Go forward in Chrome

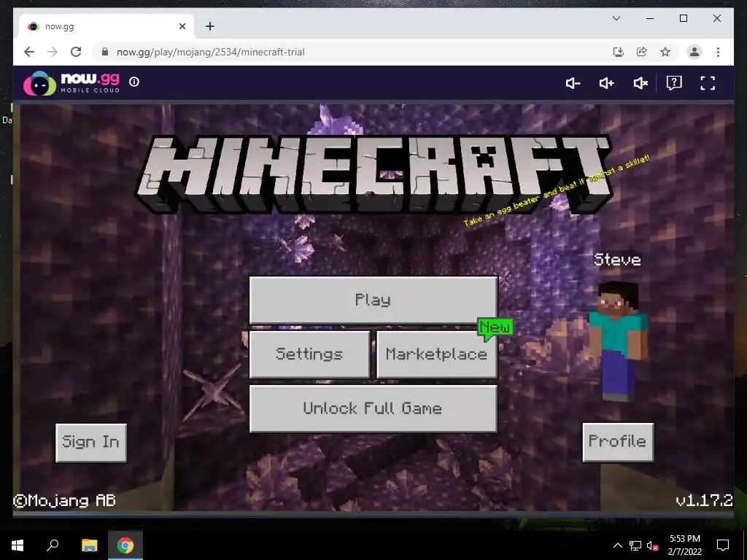[x=53, y=52]
